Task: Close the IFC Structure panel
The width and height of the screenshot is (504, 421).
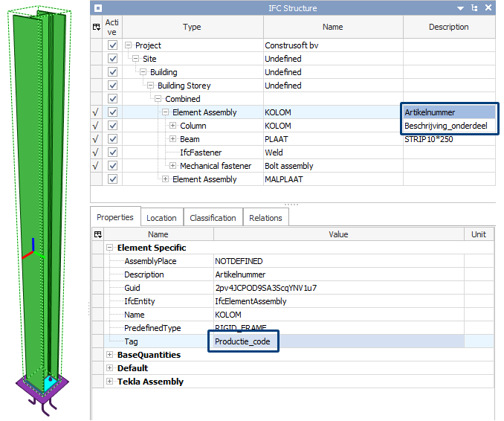Action: click(488, 8)
